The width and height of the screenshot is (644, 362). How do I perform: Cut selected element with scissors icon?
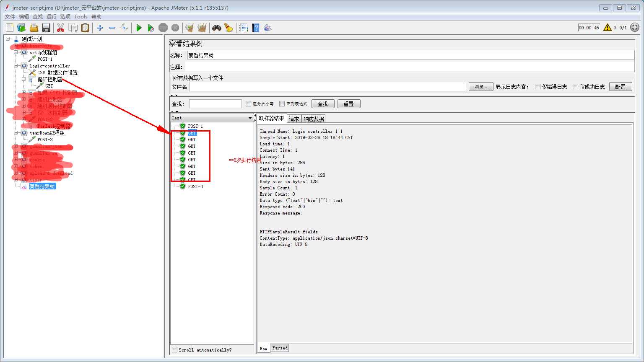(x=60, y=28)
